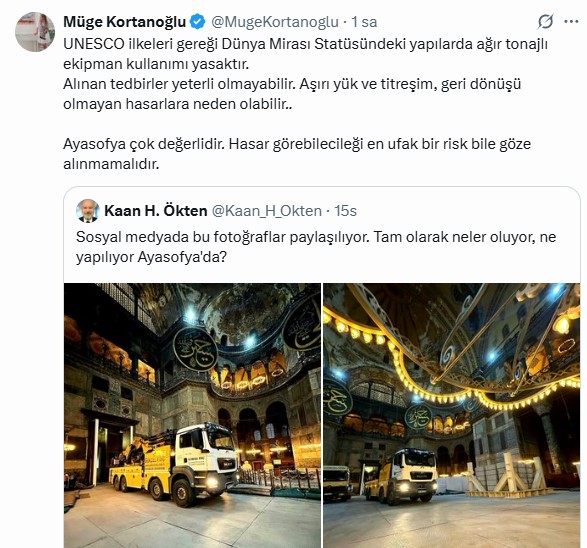The height and width of the screenshot is (548, 587).
Task: Click the yellow tow truck in the left photo
Action: click(x=173, y=462)
